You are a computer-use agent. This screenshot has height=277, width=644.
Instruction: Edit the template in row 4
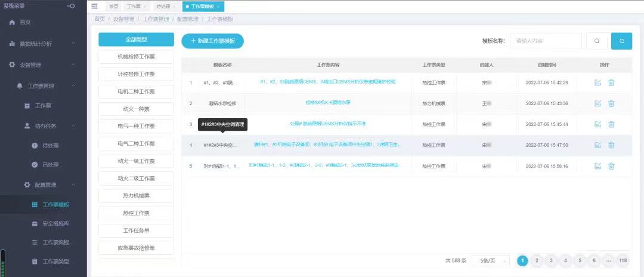(x=597, y=145)
